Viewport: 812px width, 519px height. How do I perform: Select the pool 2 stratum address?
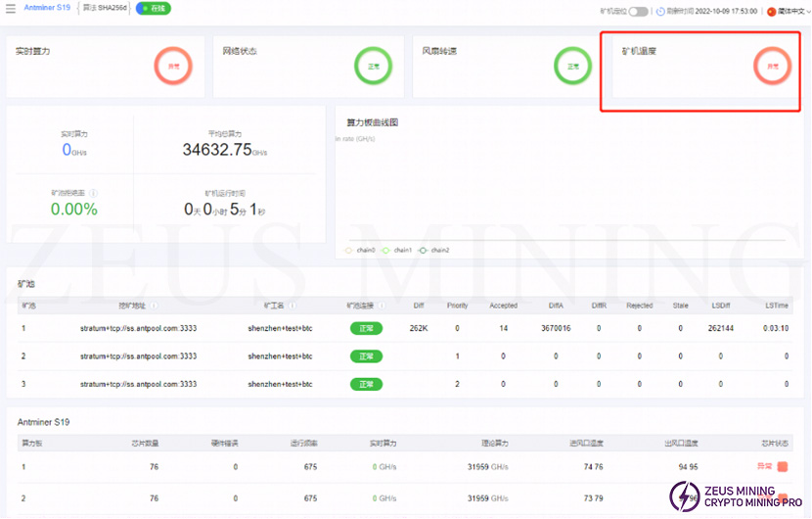pyautogui.click(x=138, y=356)
